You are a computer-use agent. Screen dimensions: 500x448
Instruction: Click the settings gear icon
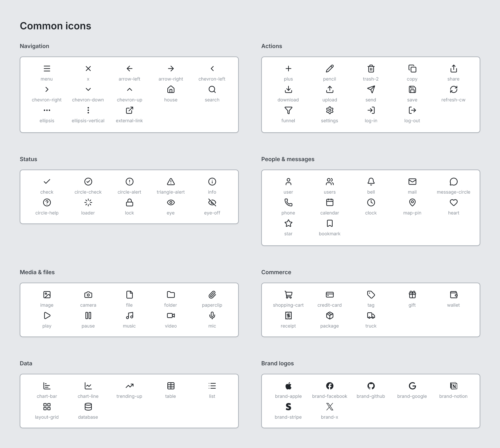[330, 110]
